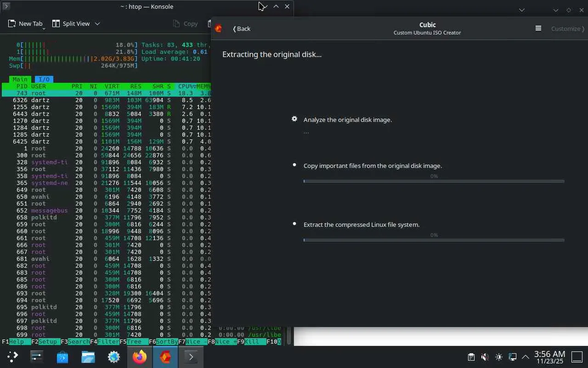The width and height of the screenshot is (588, 368).
Task: Open Dolphin file manager from taskbar
Action: [x=88, y=356]
